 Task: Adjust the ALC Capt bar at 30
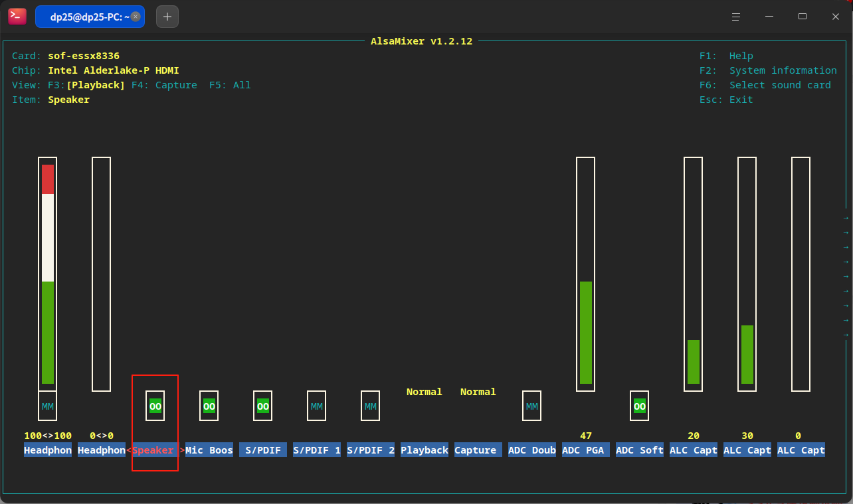747,274
